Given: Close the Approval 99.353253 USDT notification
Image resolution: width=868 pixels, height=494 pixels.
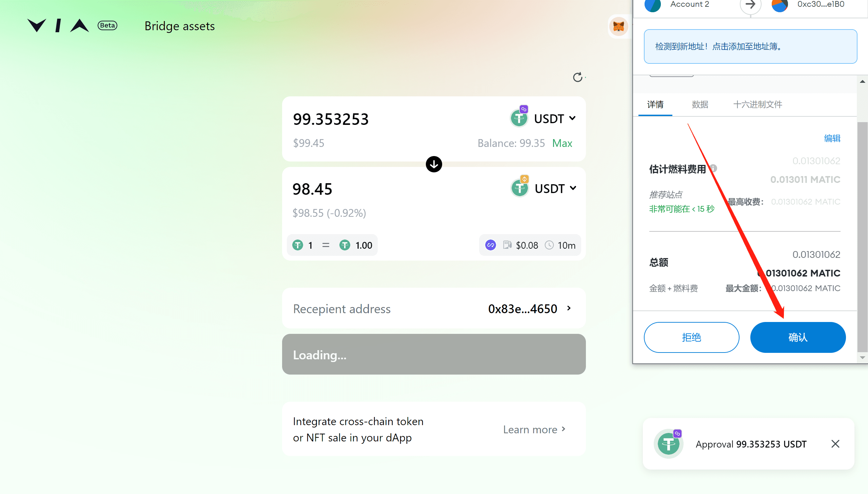Looking at the screenshot, I should (835, 444).
